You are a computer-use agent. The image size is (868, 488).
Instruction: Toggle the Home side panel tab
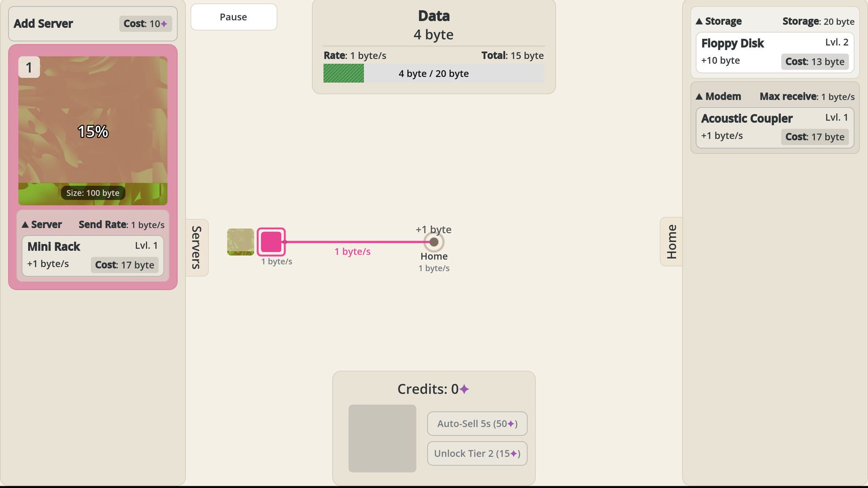(x=671, y=242)
